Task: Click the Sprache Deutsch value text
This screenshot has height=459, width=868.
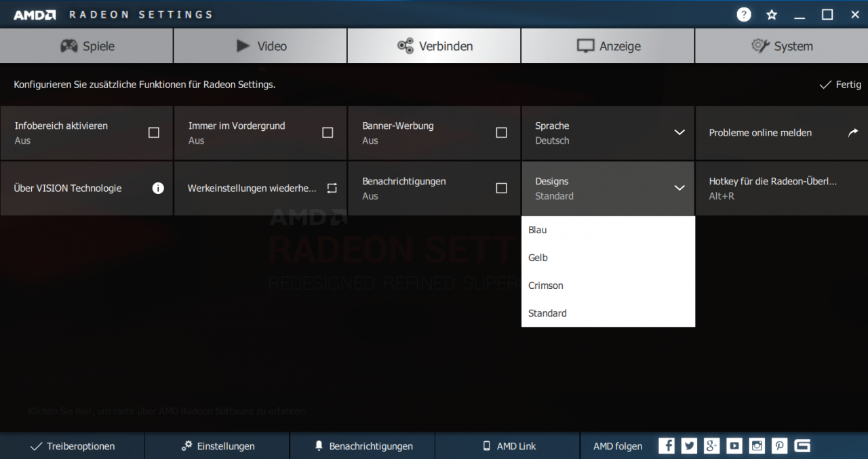Action: click(x=552, y=140)
